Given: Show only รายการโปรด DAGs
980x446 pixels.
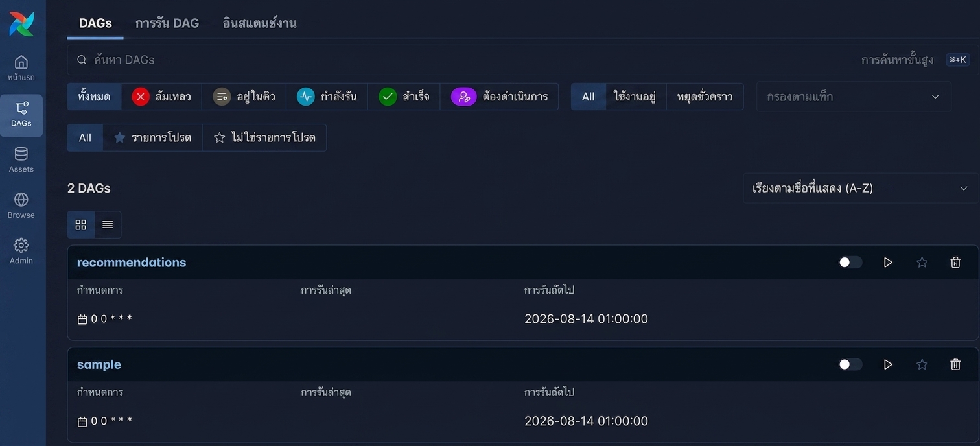Looking at the screenshot, I should click(152, 137).
